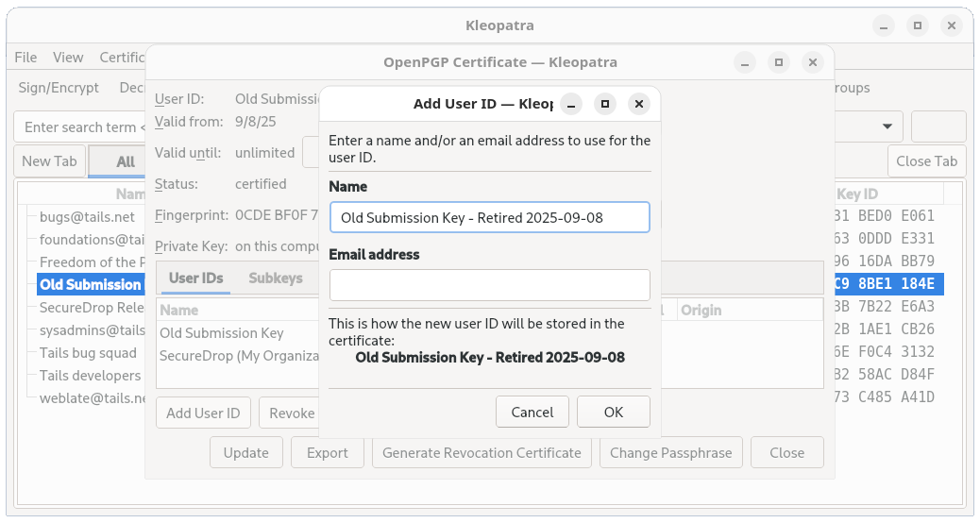Click the search term field
The image size is (980, 523).
tap(81, 127)
